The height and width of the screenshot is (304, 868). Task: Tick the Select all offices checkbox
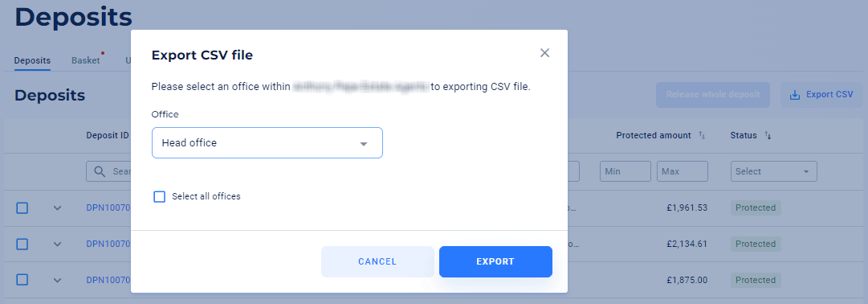(160, 196)
